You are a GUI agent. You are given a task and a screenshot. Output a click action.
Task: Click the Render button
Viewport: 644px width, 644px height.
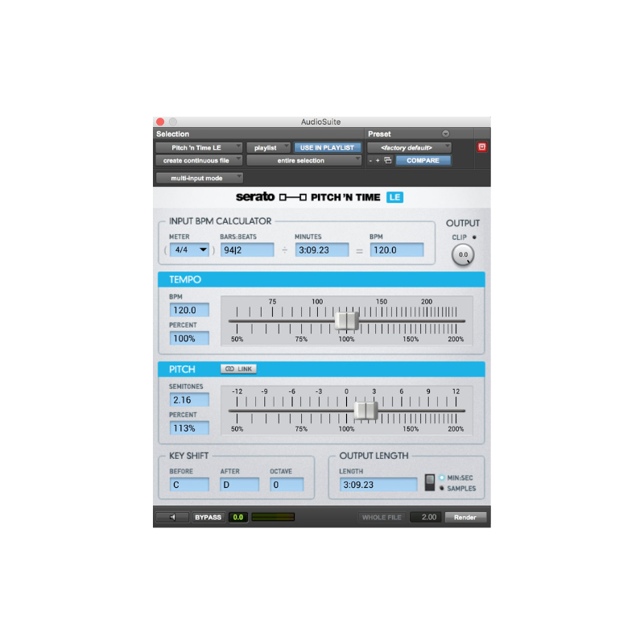[x=464, y=517]
